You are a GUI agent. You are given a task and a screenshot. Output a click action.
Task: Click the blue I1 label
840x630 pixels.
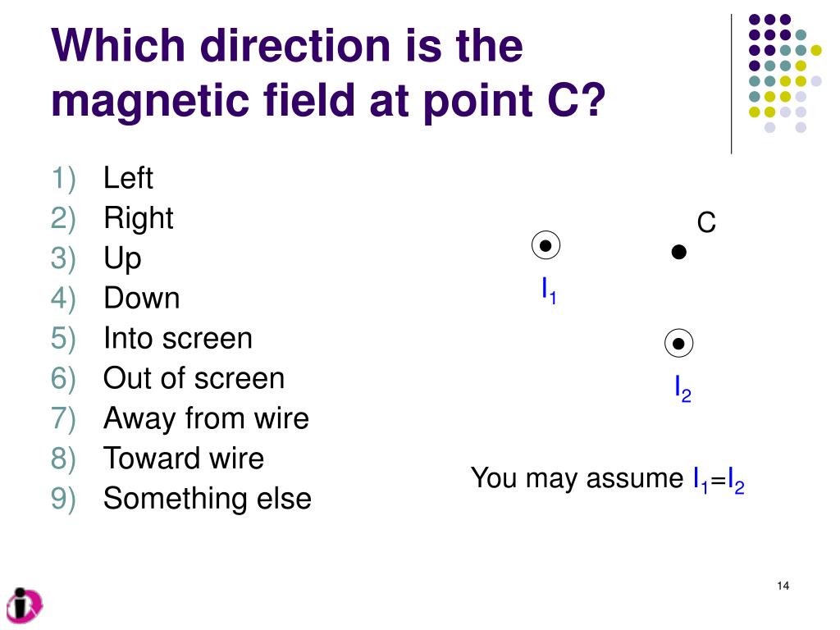pyautogui.click(x=549, y=290)
